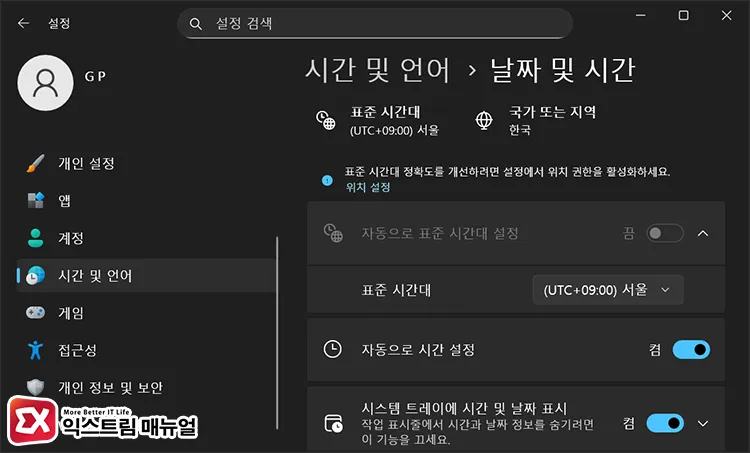The height and width of the screenshot is (453, 750).
Task: Click the 시간 및 언어 globe clock icon
Action: point(36,276)
